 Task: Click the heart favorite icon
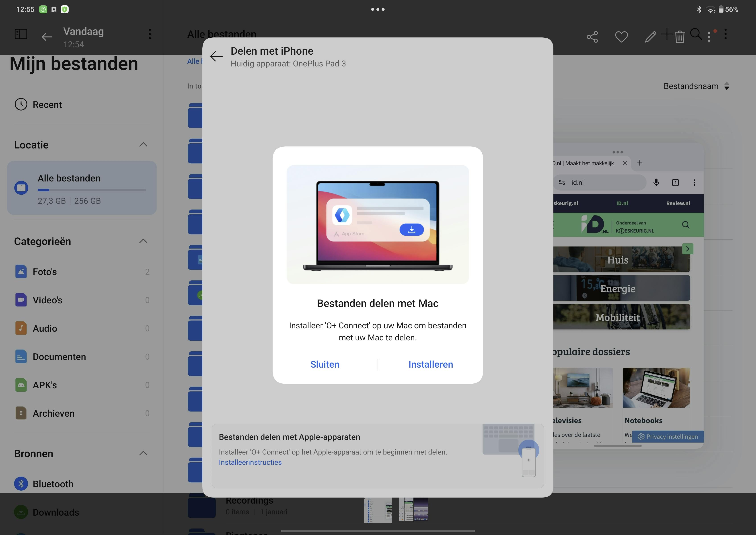[x=621, y=37]
